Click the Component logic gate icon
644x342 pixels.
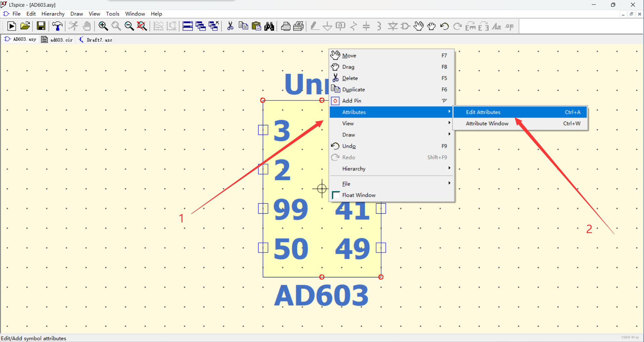pyautogui.click(x=405, y=26)
